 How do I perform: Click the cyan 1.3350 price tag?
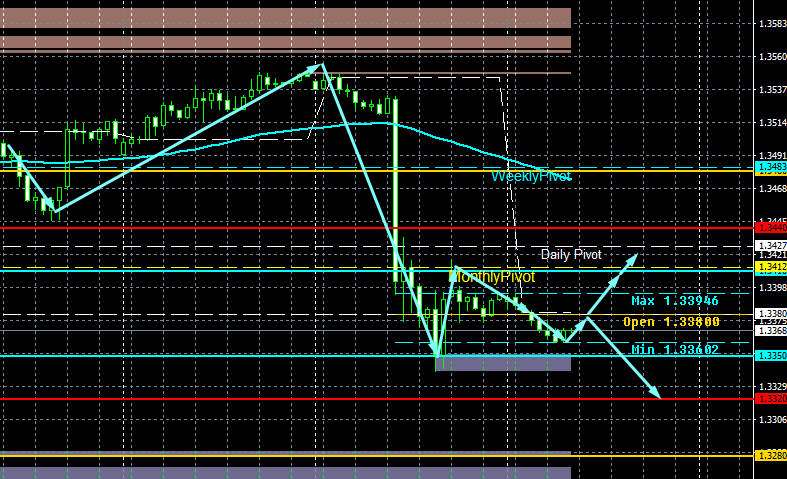[771, 355]
